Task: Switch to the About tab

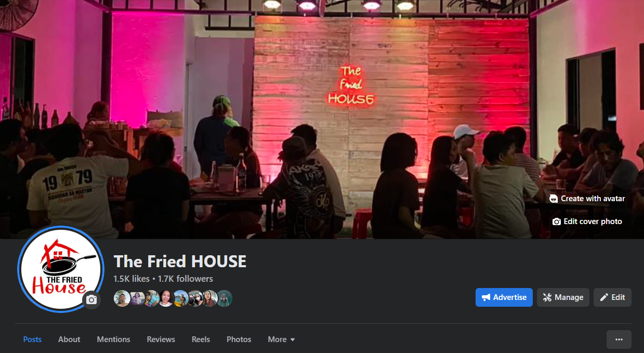Action: click(x=69, y=339)
